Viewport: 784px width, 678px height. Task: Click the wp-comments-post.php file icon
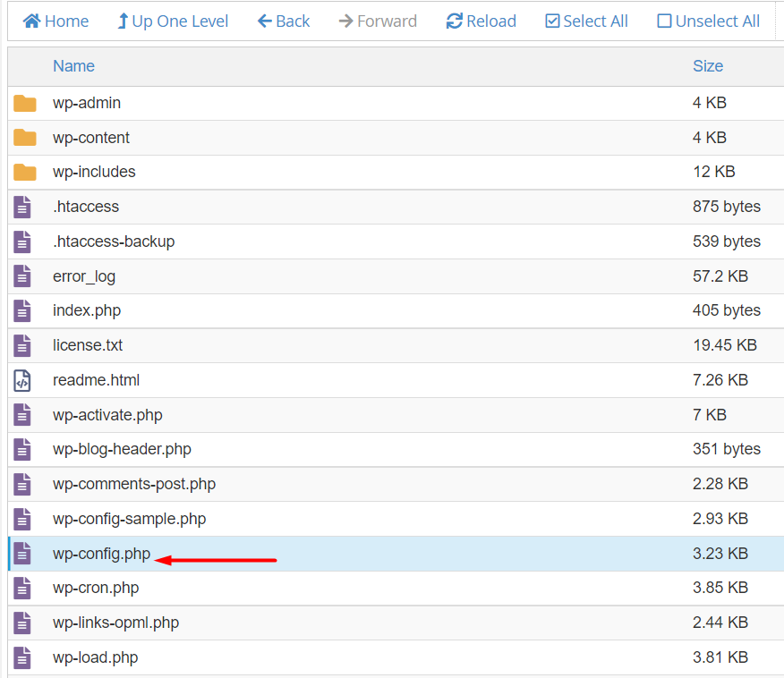pos(22,484)
